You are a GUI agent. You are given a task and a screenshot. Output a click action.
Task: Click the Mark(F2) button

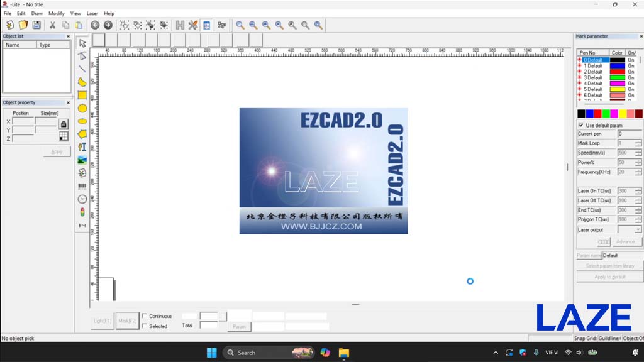tap(127, 321)
